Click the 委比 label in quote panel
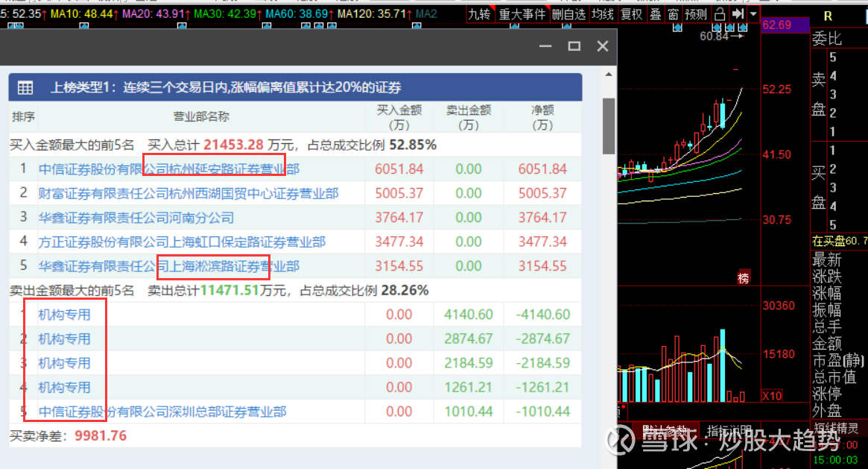Screen dimensions: 868x469 tap(827, 39)
